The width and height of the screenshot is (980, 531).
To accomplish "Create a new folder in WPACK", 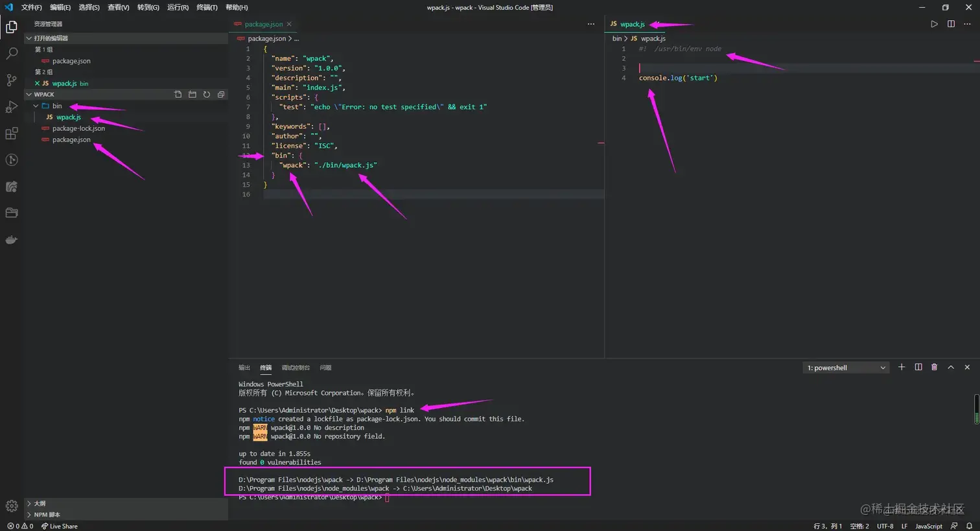I will (x=192, y=95).
